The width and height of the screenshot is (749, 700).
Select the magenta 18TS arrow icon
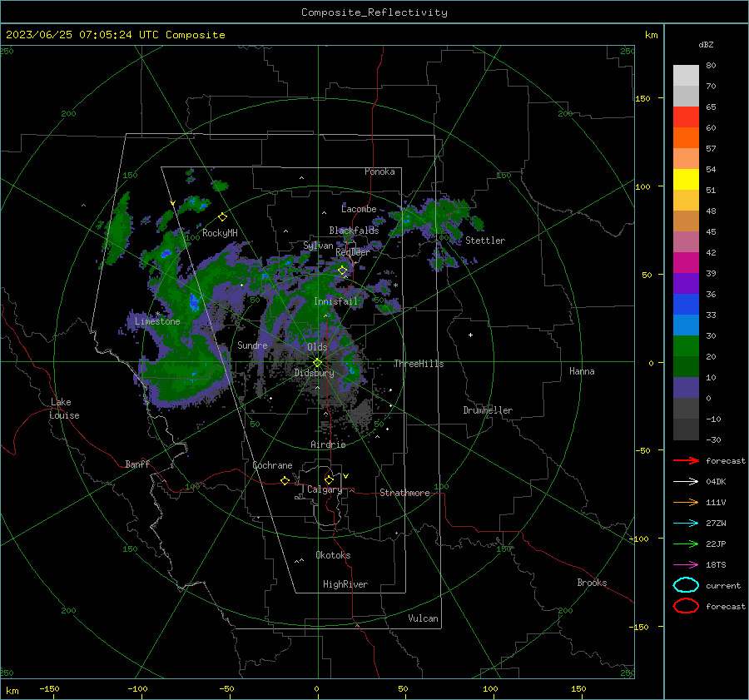click(x=686, y=565)
